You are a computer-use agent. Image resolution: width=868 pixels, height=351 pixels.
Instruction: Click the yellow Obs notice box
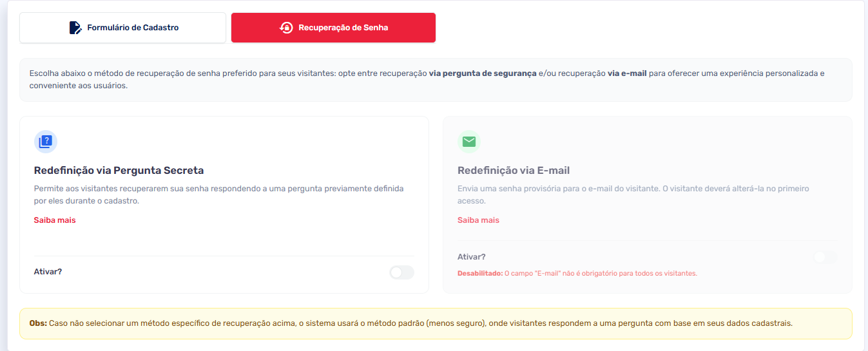tap(435, 323)
